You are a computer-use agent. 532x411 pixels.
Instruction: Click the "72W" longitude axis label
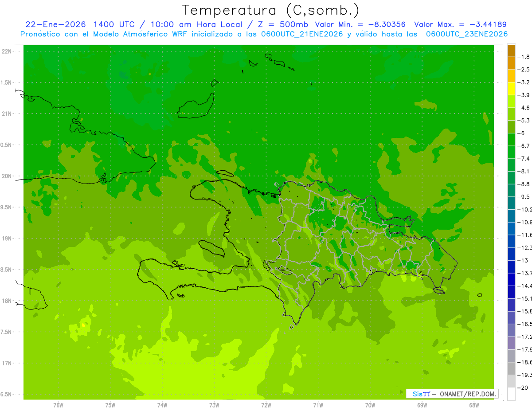tap(266, 405)
